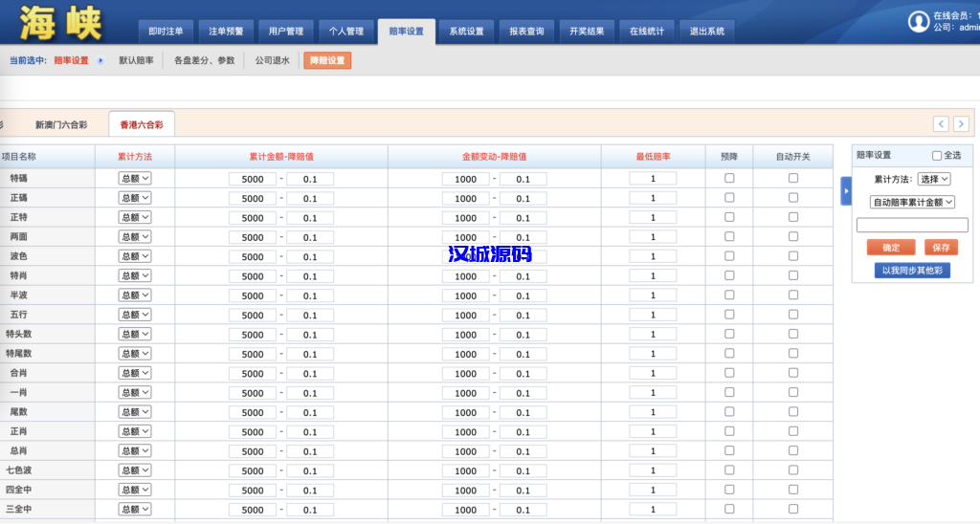The height and width of the screenshot is (524, 980).
Task: Open the 选择 dropdown for 累计方法
Action: click(x=933, y=179)
